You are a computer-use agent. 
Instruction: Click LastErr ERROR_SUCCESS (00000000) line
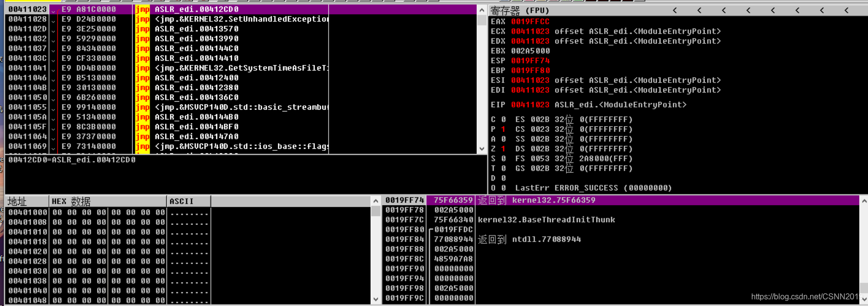(593, 188)
